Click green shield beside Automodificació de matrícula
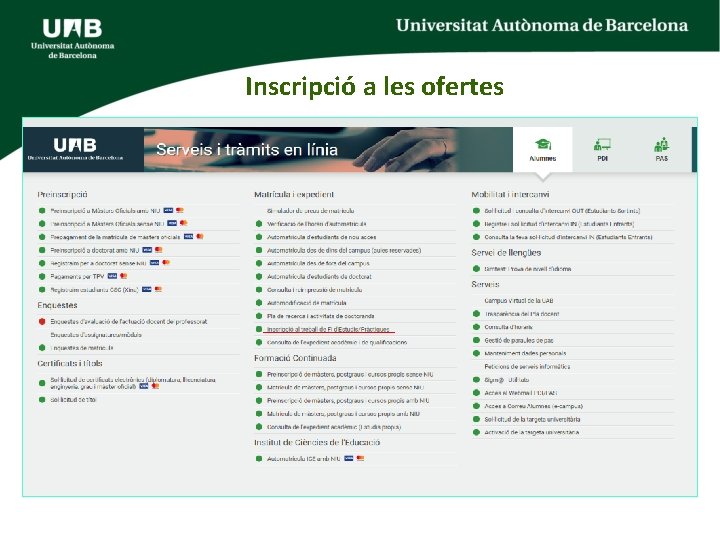 [x=259, y=303]
